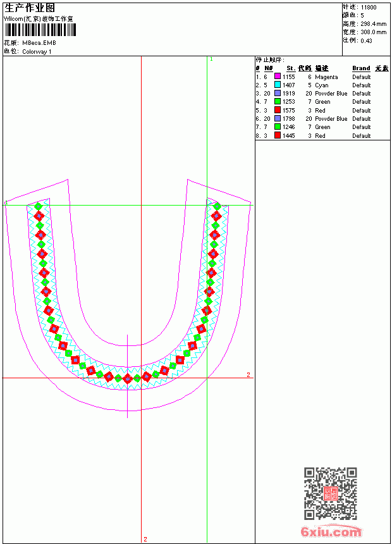Select the Brand column header
Viewport: 392px width, 544px height.
click(x=361, y=68)
